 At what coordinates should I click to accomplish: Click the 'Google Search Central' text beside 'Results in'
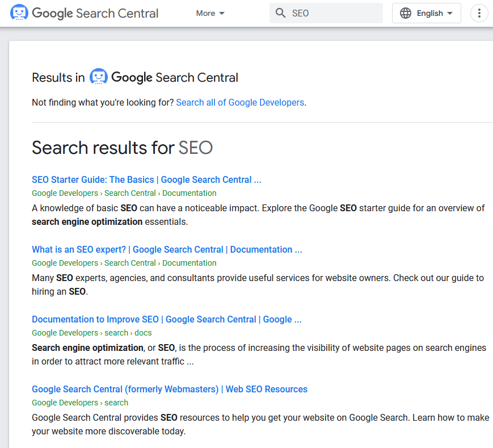175,77
